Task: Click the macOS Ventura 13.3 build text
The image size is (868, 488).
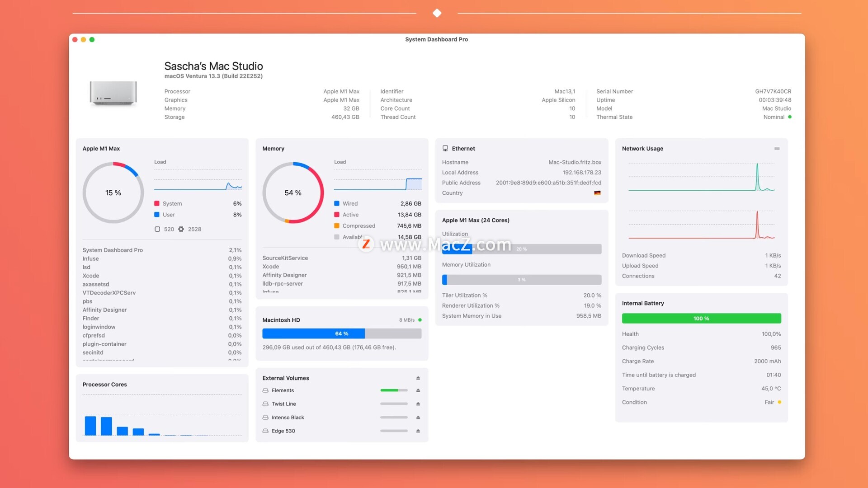Action: coord(213,76)
